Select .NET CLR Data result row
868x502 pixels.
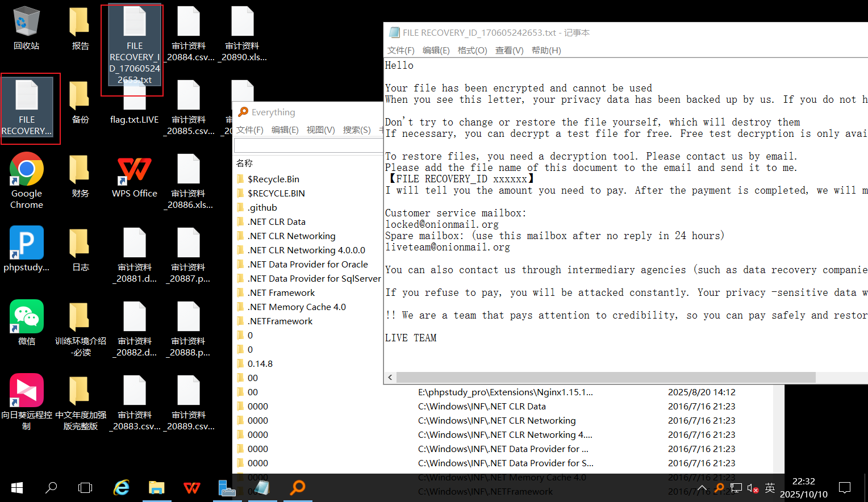pos(277,221)
